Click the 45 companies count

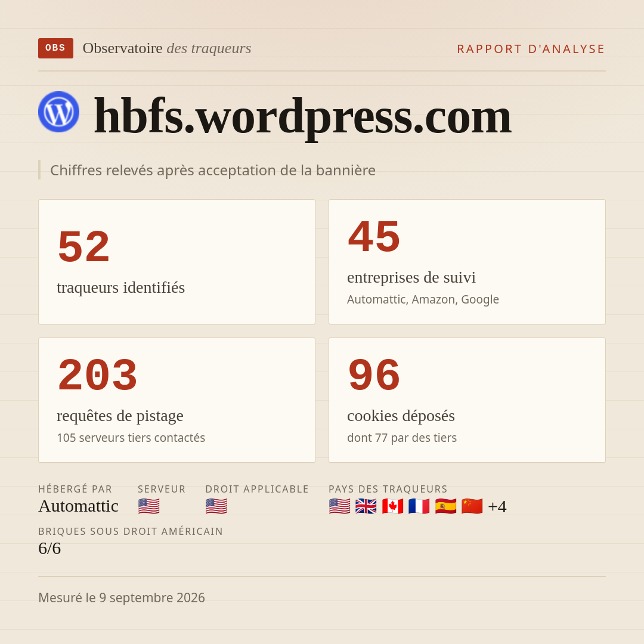[x=374, y=237]
